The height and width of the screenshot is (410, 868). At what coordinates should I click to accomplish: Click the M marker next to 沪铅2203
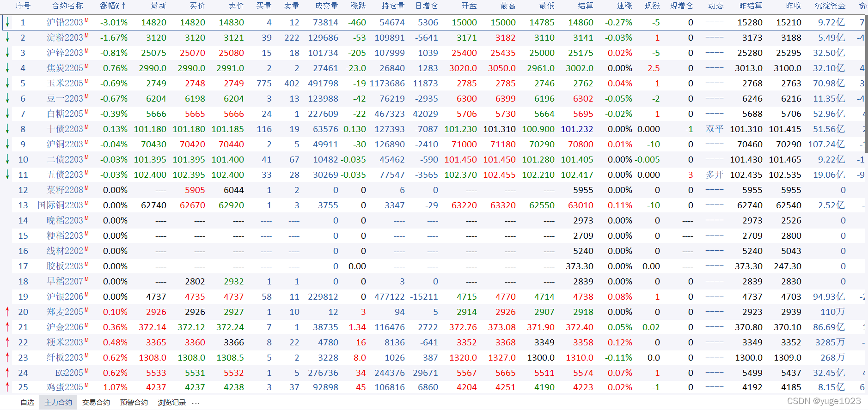pyautogui.click(x=86, y=20)
